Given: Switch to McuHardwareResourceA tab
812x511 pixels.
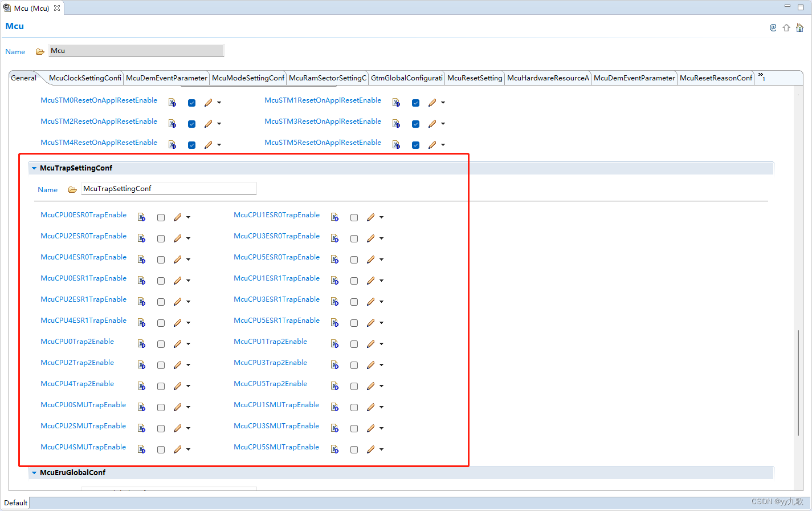Looking at the screenshot, I should coord(548,78).
